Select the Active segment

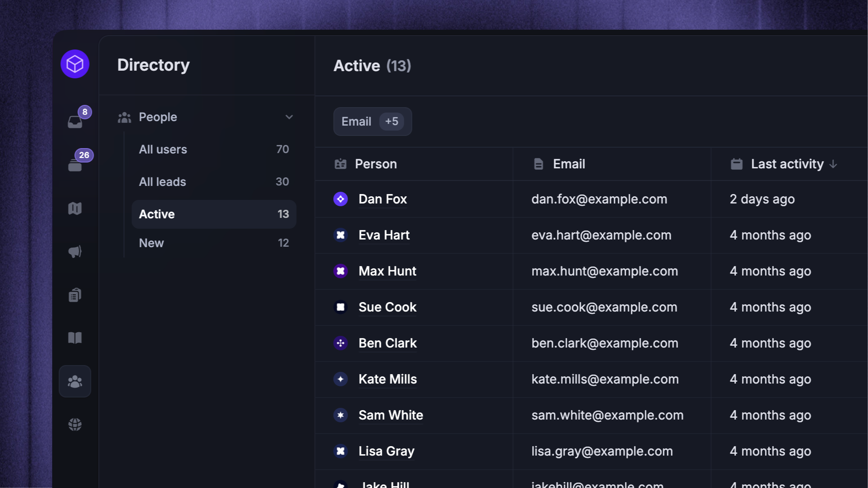(x=214, y=214)
